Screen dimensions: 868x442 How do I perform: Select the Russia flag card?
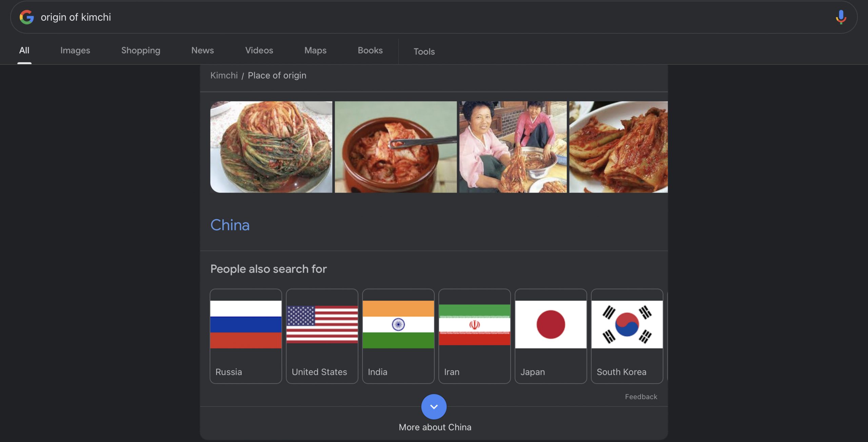pyautogui.click(x=246, y=336)
